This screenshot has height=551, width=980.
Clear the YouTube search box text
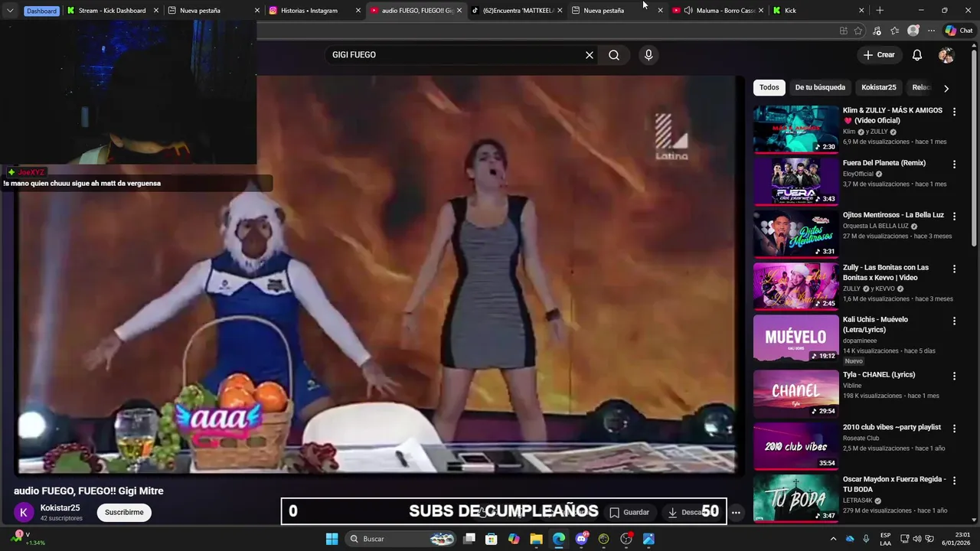[x=590, y=55]
